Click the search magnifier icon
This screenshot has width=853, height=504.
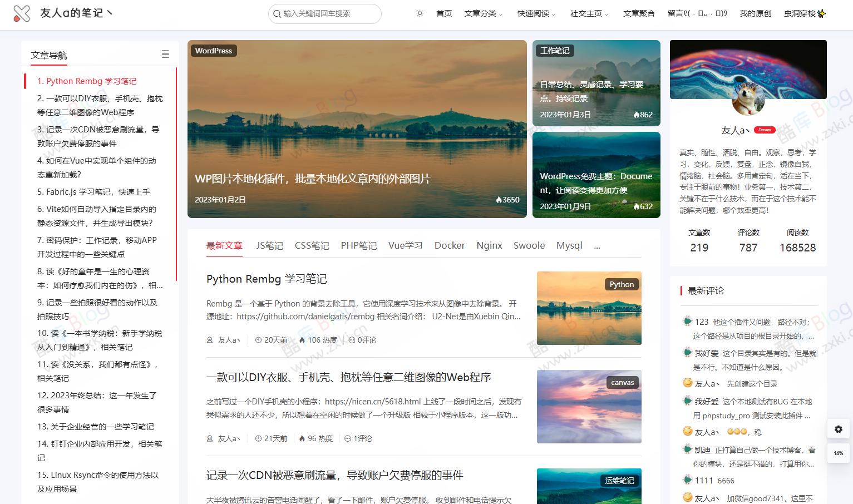277,14
